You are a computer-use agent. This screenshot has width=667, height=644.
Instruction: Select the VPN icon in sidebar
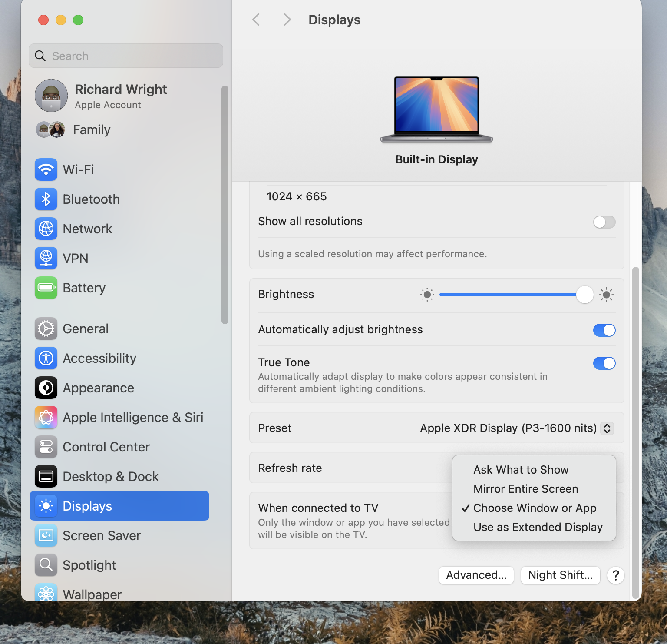(46, 258)
